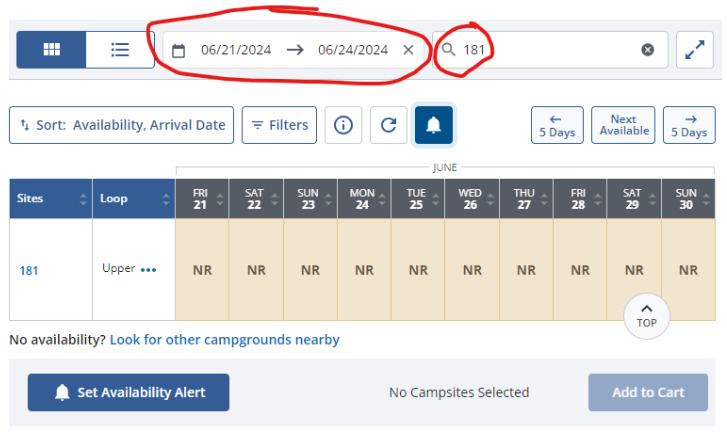Switch to list view layout
Viewport: 727px width, 436px height.
click(120, 50)
